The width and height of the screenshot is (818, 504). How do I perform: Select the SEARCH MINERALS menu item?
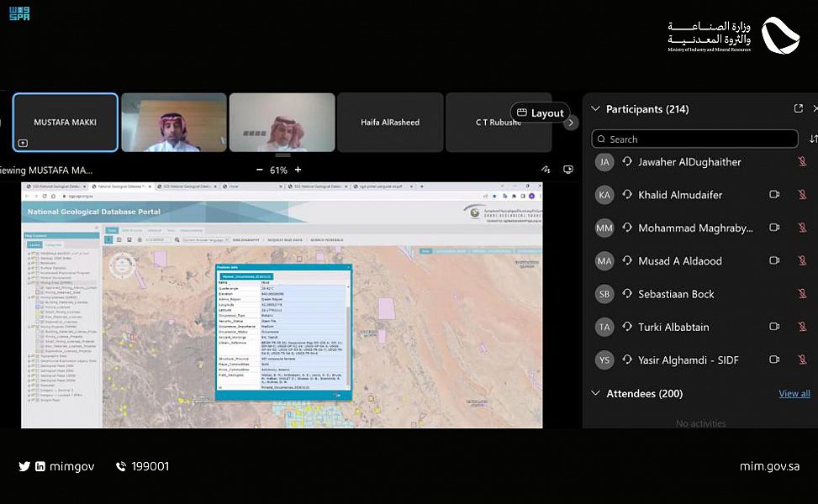327,240
